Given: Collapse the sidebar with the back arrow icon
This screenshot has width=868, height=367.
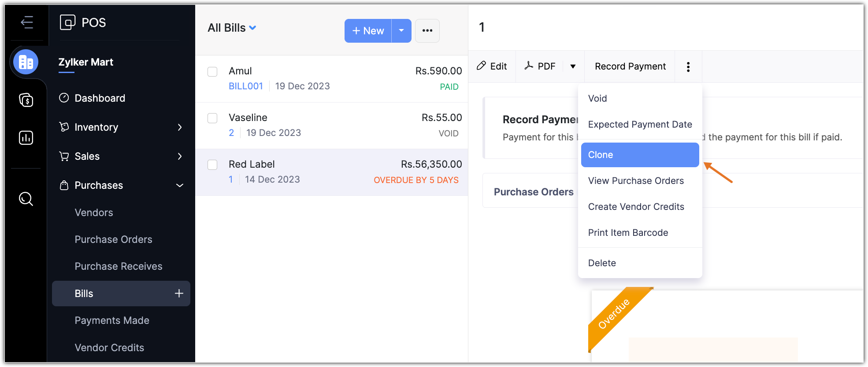Looking at the screenshot, I should 27,22.
